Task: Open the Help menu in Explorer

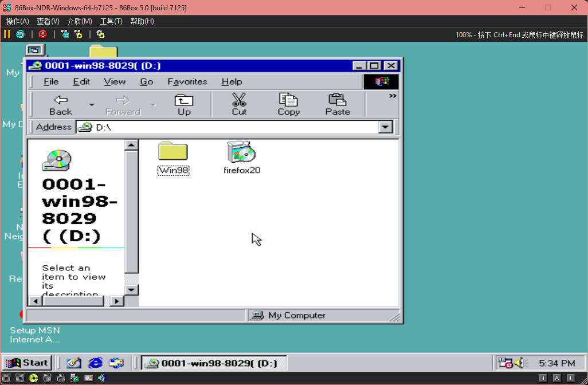Action: 232,82
